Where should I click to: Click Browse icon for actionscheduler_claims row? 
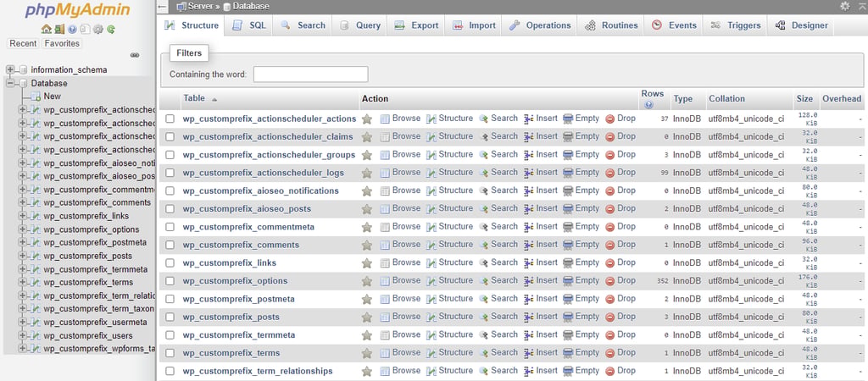[x=386, y=136]
